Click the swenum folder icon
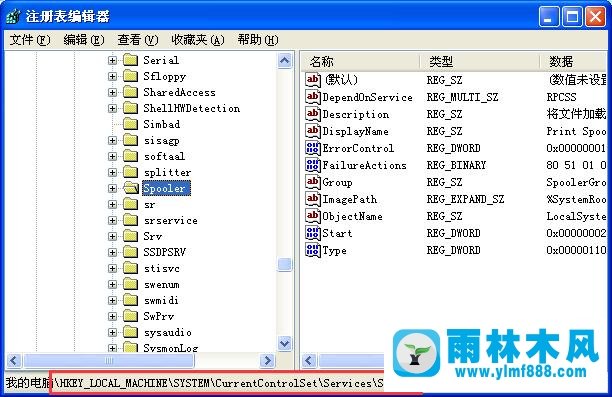This screenshot has height=397, width=612. click(x=130, y=284)
